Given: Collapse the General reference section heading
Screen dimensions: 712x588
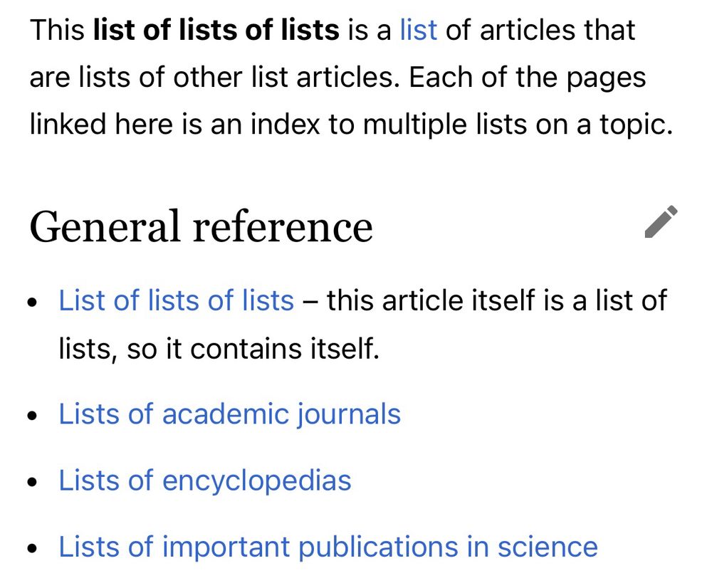Looking at the screenshot, I should [x=202, y=226].
